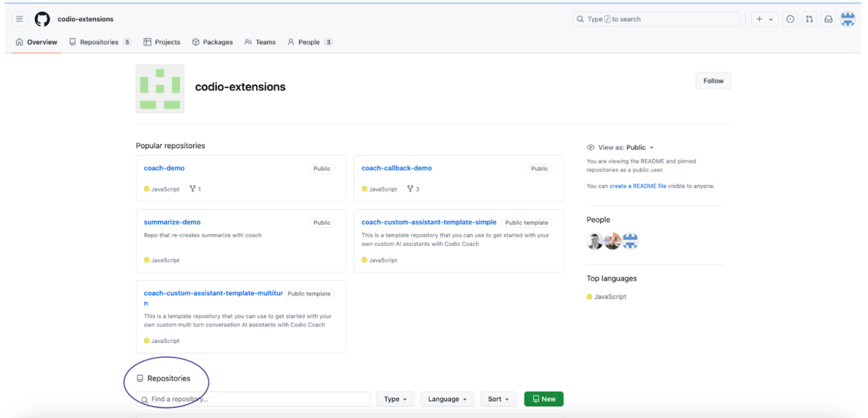Open the hamburger navigation menu
This screenshot has width=868, height=418.
tap(19, 19)
